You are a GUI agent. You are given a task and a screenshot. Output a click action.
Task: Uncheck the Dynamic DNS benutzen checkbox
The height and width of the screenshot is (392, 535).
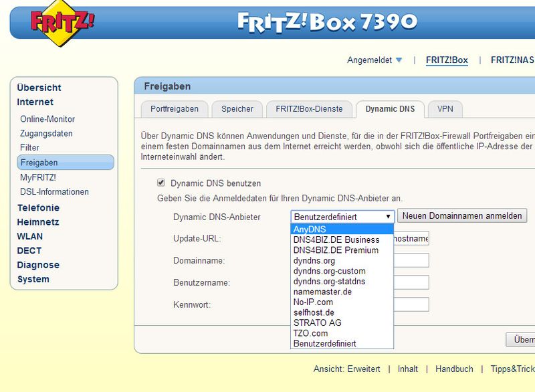163,182
